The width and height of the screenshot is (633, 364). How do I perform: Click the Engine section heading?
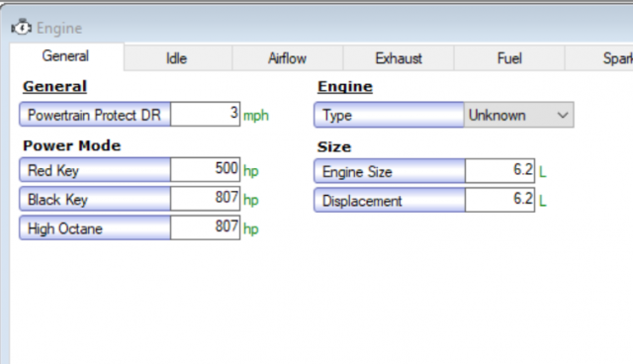tap(345, 87)
